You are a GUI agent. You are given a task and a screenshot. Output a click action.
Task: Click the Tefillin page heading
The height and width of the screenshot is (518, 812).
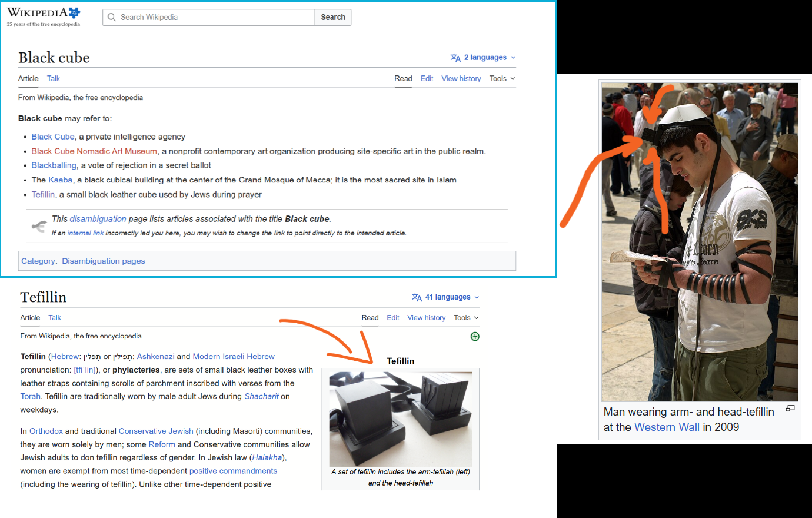(x=44, y=297)
